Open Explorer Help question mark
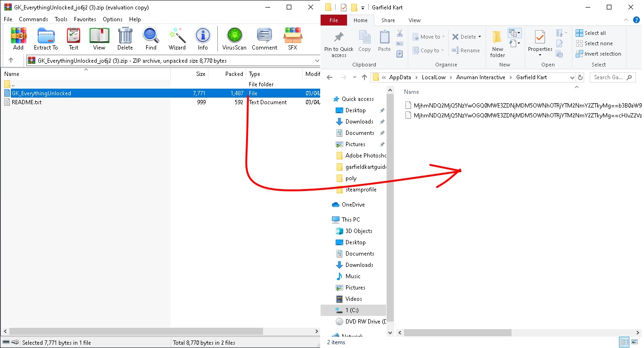The height and width of the screenshot is (348, 644). (x=636, y=20)
